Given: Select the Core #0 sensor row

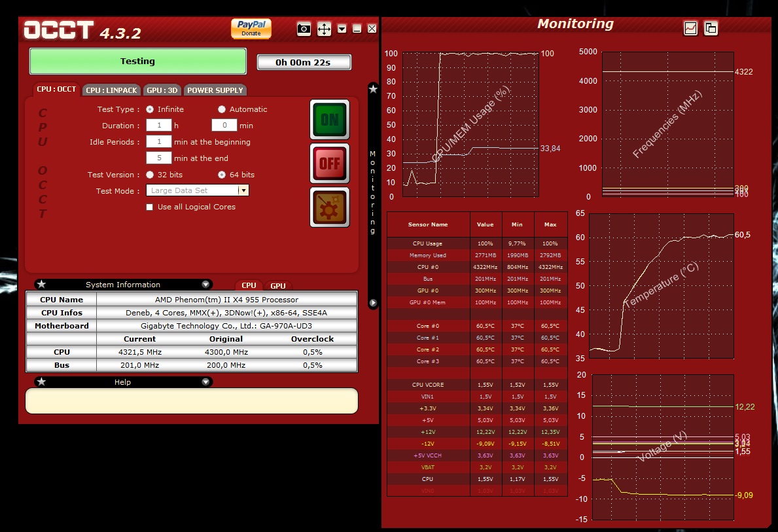Looking at the screenshot, I should [477, 326].
